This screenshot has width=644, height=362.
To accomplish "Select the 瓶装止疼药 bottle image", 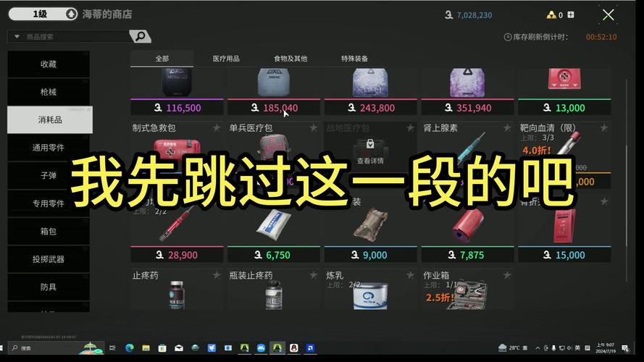I will tap(274, 295).
